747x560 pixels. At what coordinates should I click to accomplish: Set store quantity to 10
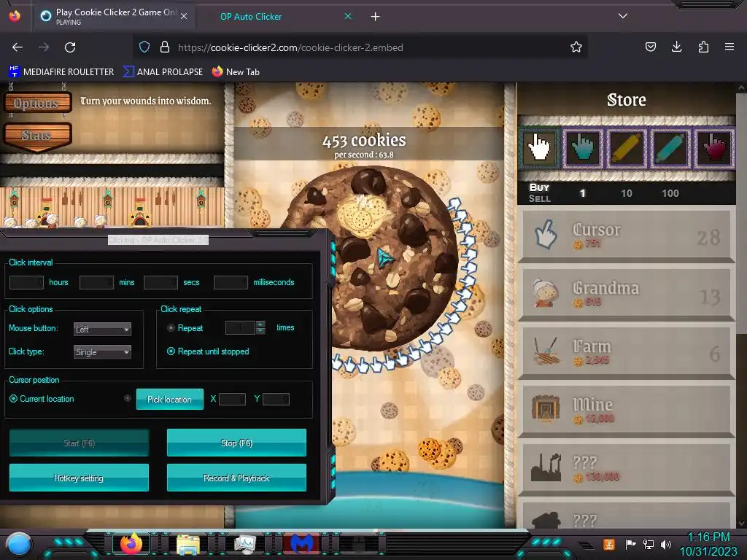(627, 193)
